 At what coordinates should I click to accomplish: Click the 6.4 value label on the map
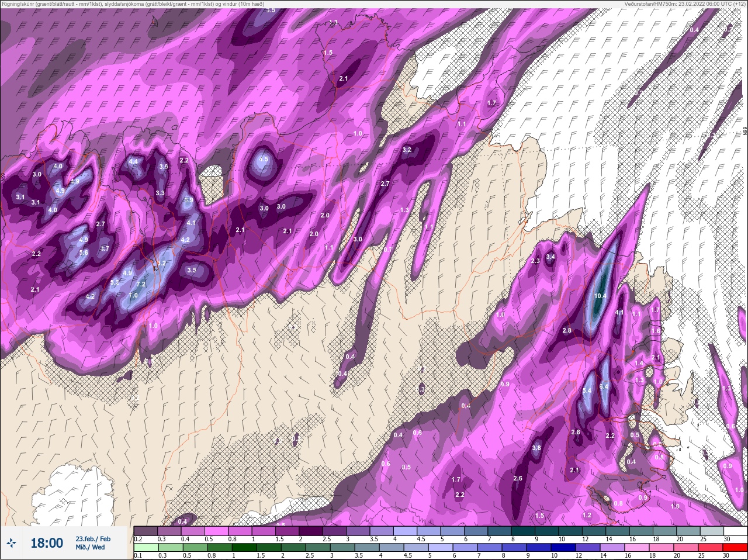click(x=604, y=386)
